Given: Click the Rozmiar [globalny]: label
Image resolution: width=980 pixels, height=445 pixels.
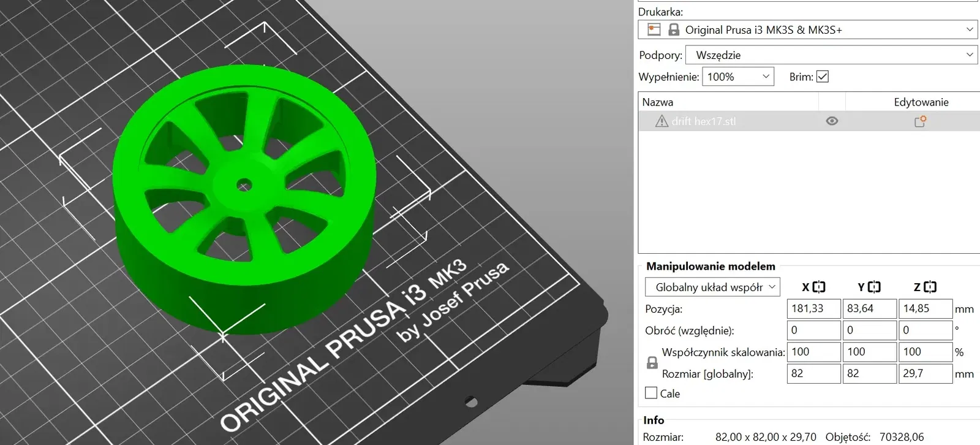Looking at the screenshot, I should pos(707,374).
